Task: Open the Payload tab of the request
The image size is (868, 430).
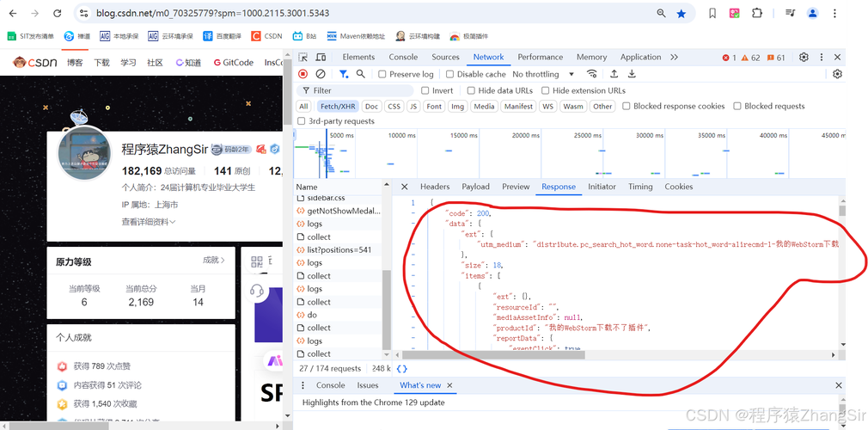Action: pyautogui.click(x=475, y=187)
